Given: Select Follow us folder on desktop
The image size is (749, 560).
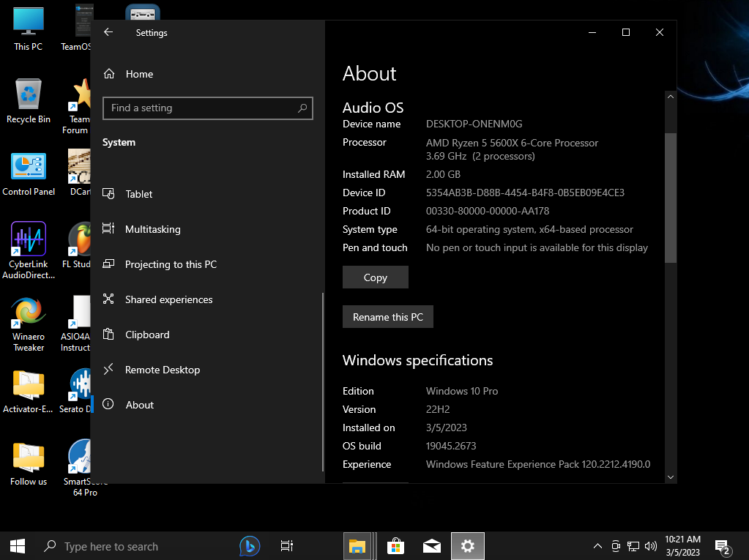Looking at the screenshot, I should pyautogui.click(x=28, y=463).
